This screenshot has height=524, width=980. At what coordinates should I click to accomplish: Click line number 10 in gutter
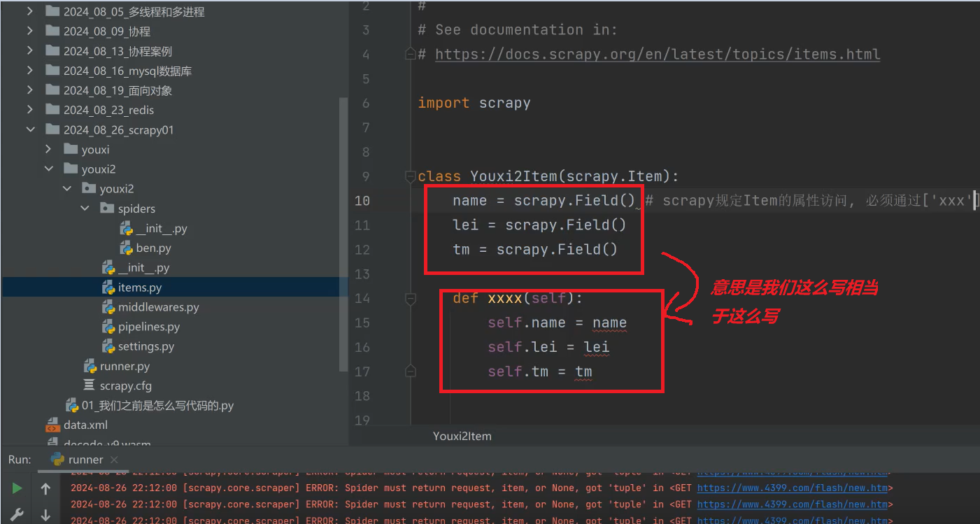tap(362, 201)
